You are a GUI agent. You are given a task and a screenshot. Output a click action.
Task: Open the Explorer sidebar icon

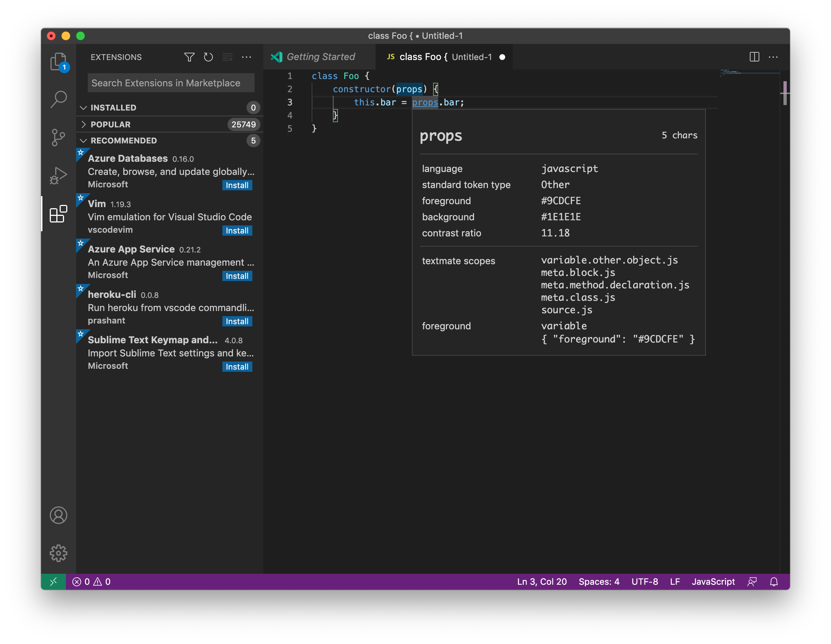pos(58,62)
